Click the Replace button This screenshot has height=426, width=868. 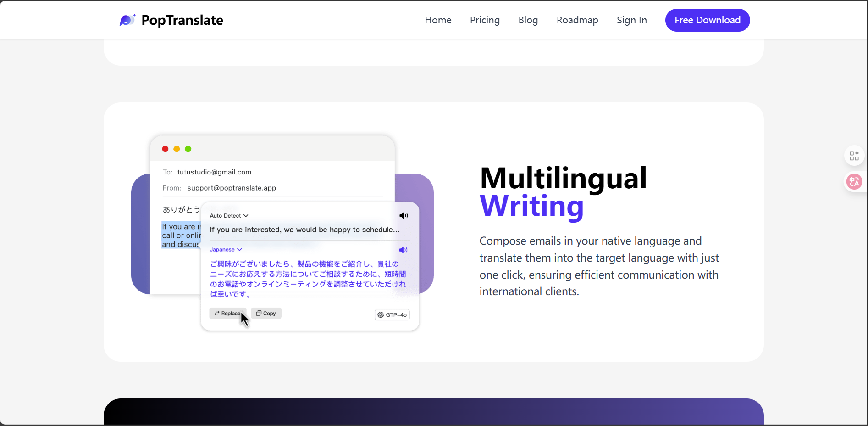[227, 314]
